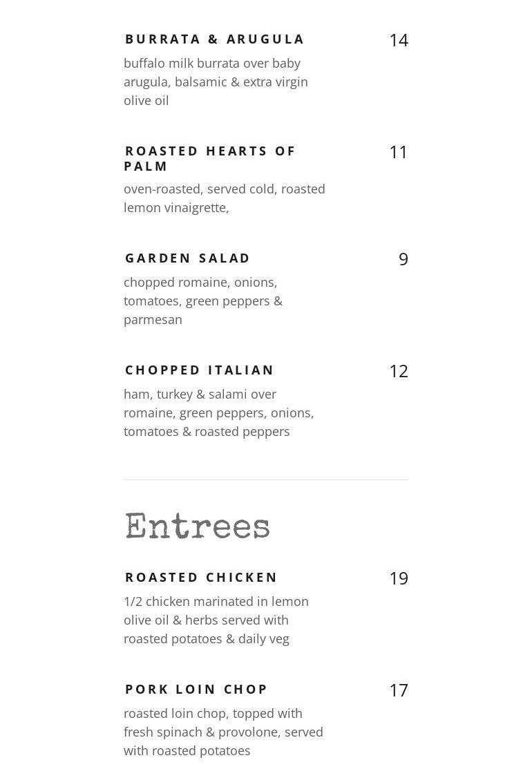The image size is (532, 769).
Task: Click the Pork Loin Chop price 17
Action: (x=398, y=691)
